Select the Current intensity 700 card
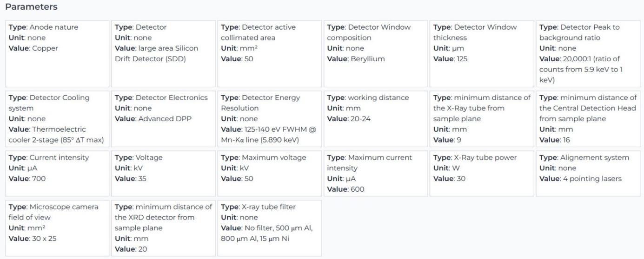Viewport: 644px width, 259px height. tap(57, 173)
